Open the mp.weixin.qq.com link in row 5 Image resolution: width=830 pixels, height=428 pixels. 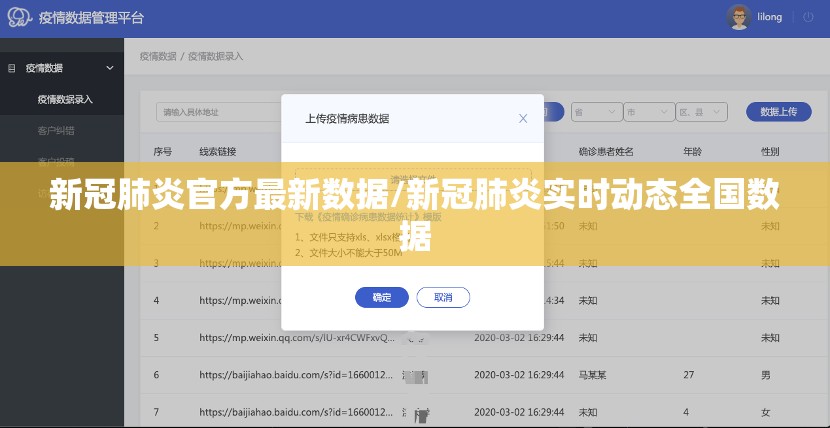click(297, 337)
